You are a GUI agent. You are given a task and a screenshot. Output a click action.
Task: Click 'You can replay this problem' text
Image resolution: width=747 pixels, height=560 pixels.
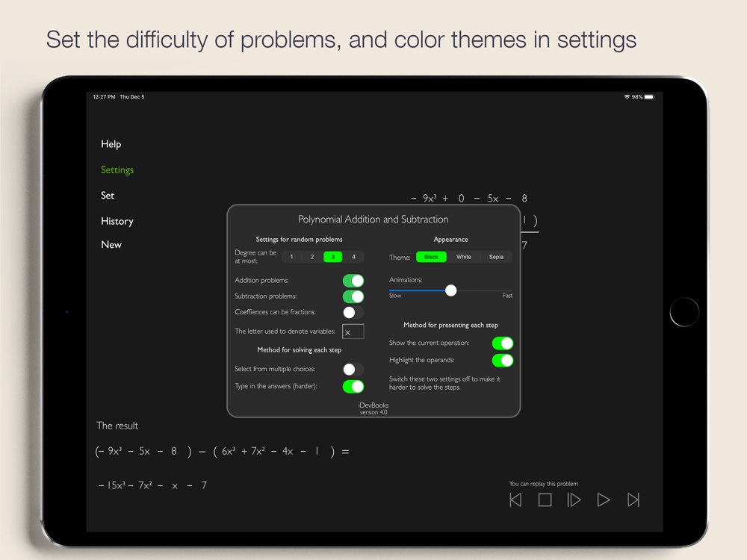click(x=544, y=483)
